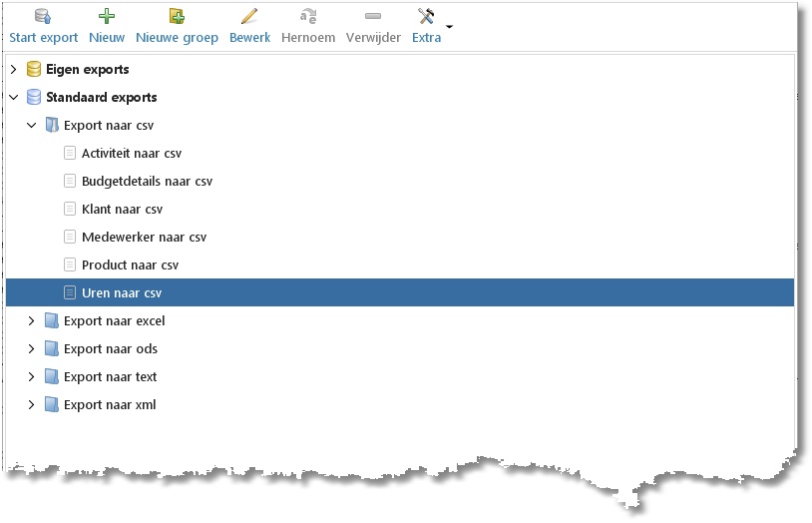Click the Bewerk pencil icon

click(x=249, y=16)
